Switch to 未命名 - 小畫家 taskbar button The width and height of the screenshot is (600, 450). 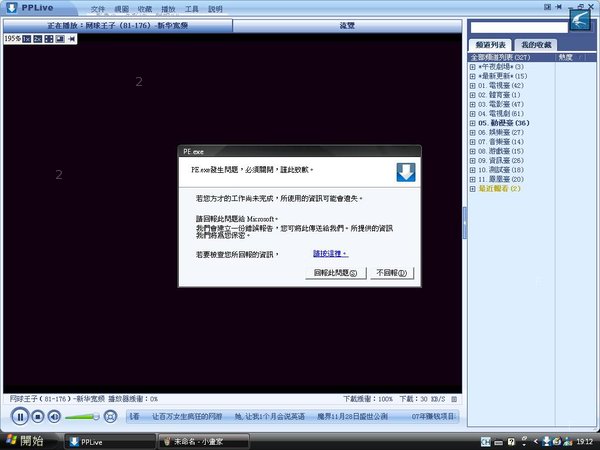(204, 442)
